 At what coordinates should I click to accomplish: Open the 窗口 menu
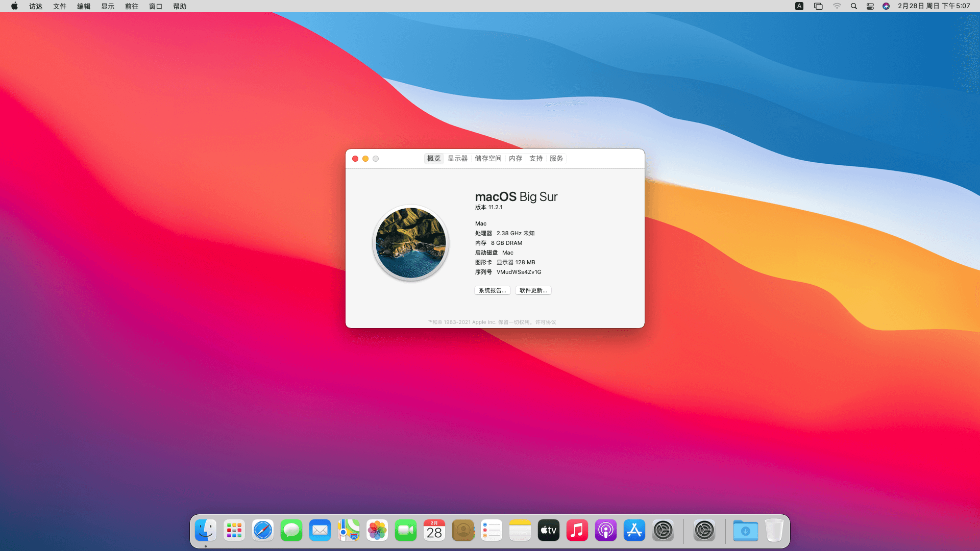[156, 6]
